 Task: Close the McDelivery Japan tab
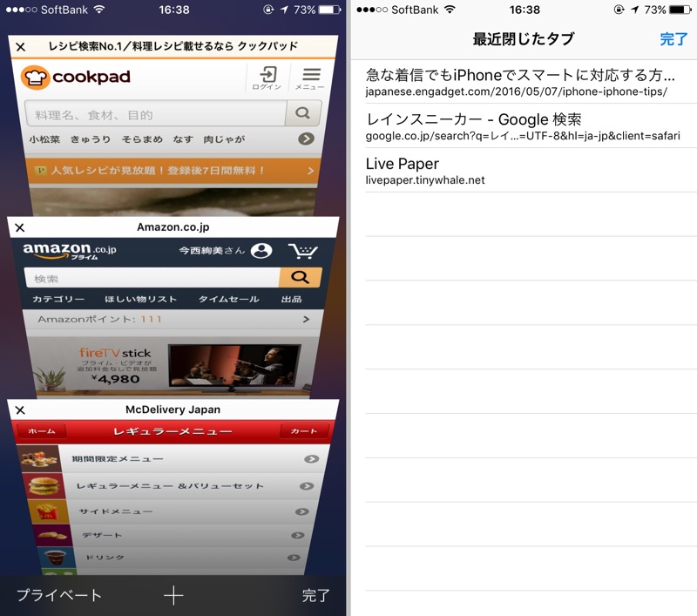pos(20,410)
